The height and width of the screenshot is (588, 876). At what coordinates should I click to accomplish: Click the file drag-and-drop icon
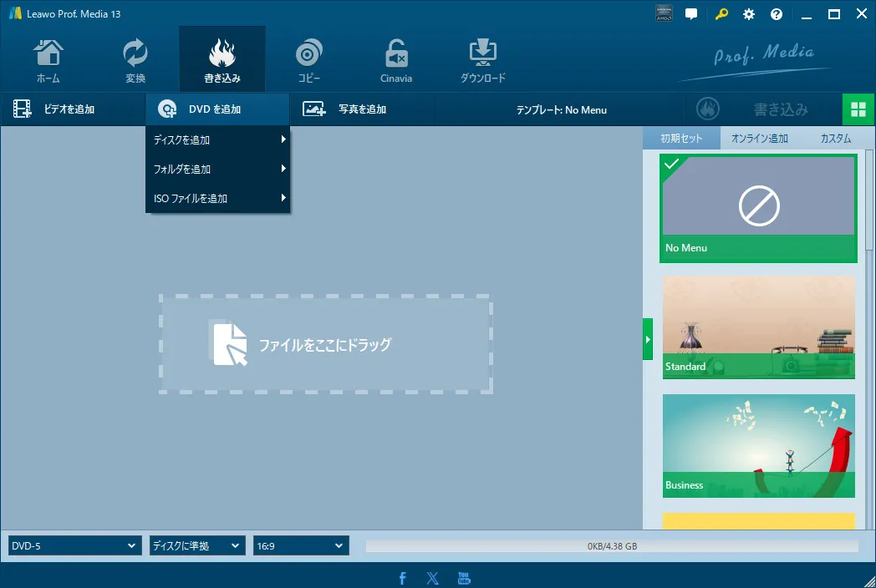click(228, 344)
